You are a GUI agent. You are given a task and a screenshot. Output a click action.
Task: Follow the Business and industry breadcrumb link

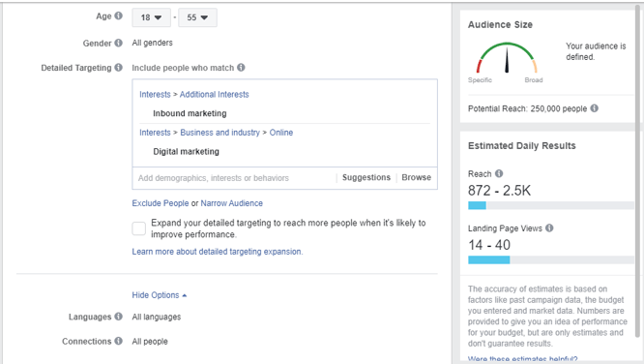point(220,133)
